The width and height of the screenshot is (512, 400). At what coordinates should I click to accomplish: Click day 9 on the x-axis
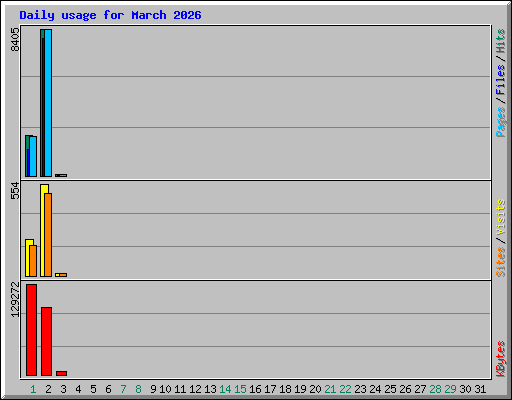(153, 389)
